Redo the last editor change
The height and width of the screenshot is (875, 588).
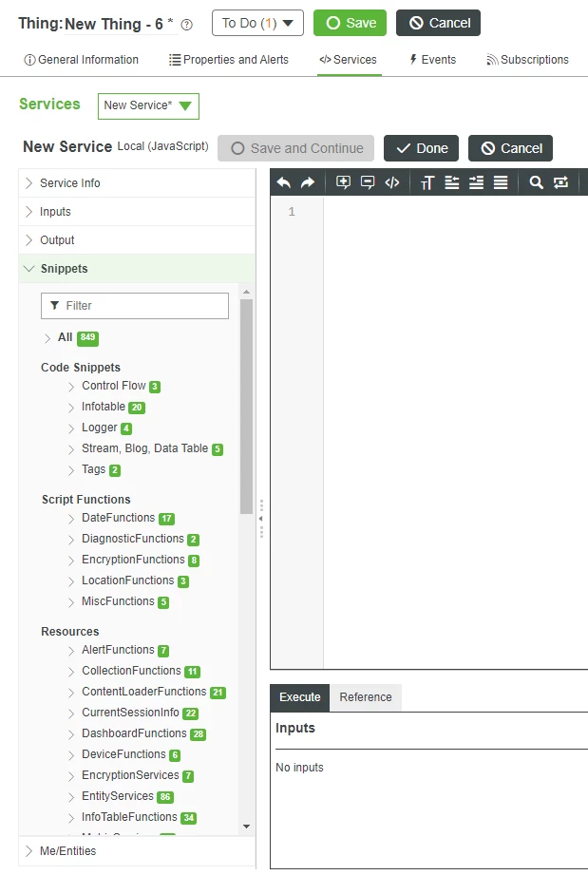pyautogui.click(x=308, y=182)
